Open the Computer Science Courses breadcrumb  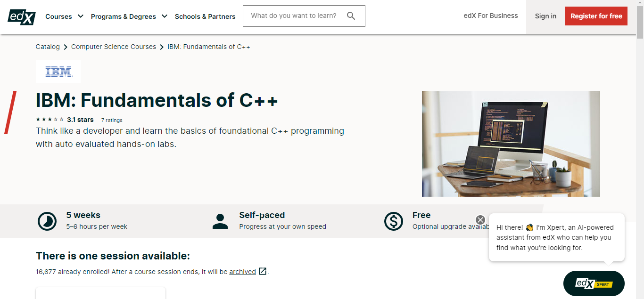[114, 47]
